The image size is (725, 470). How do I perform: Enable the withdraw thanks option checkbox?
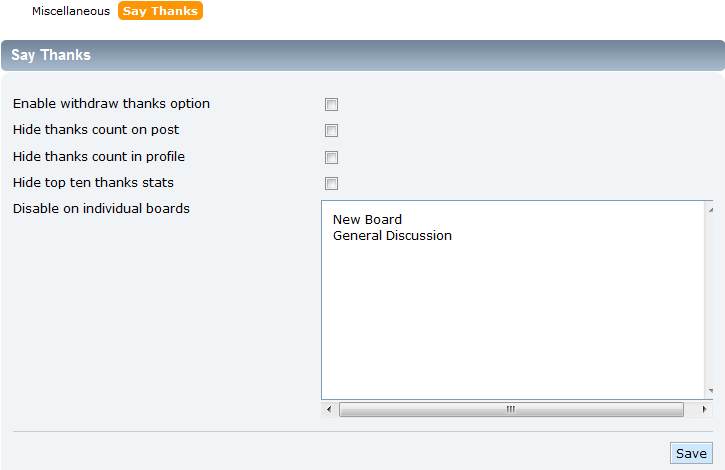click(x=332, y=105)
